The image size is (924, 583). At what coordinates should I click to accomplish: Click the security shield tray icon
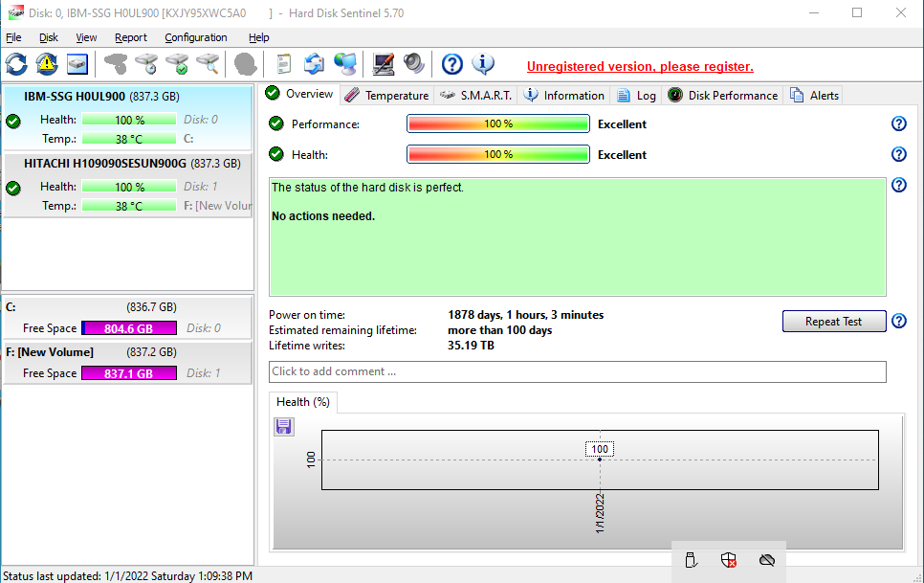pos(729,560)
